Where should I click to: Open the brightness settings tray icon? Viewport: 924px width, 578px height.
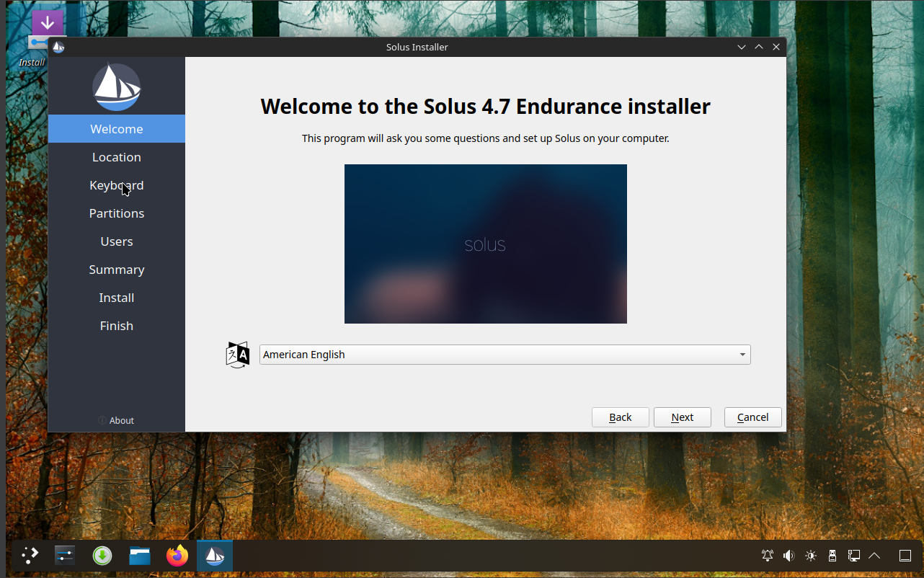pyautogui.click(x=811, y=556)
